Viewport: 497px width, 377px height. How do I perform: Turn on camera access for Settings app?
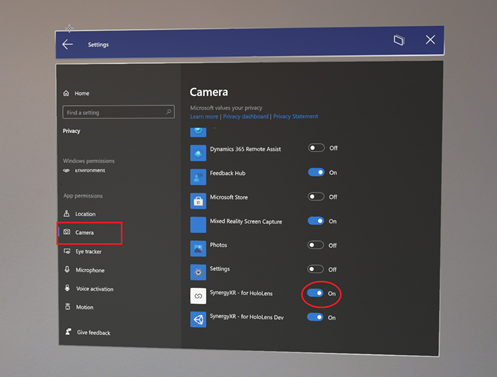(315, 269)
